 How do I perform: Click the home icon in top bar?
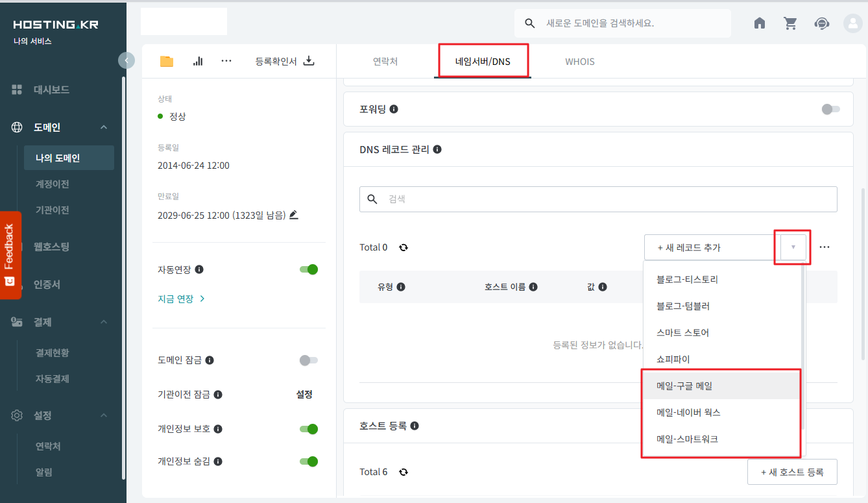(x=760, y=23)
